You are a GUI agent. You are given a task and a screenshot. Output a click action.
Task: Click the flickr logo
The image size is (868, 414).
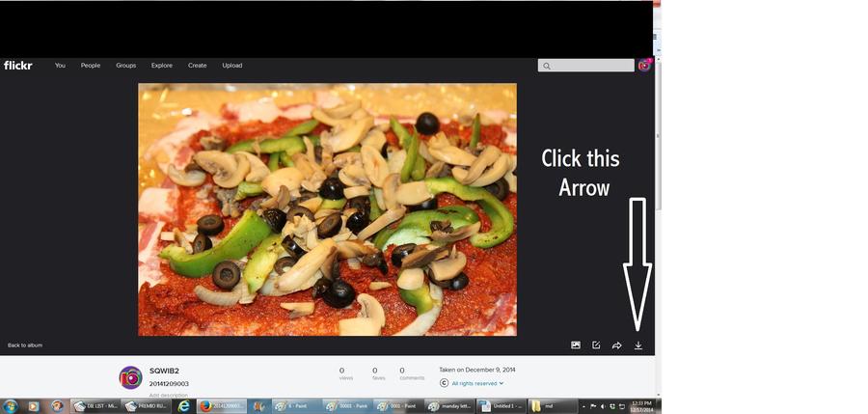[18, 66]
